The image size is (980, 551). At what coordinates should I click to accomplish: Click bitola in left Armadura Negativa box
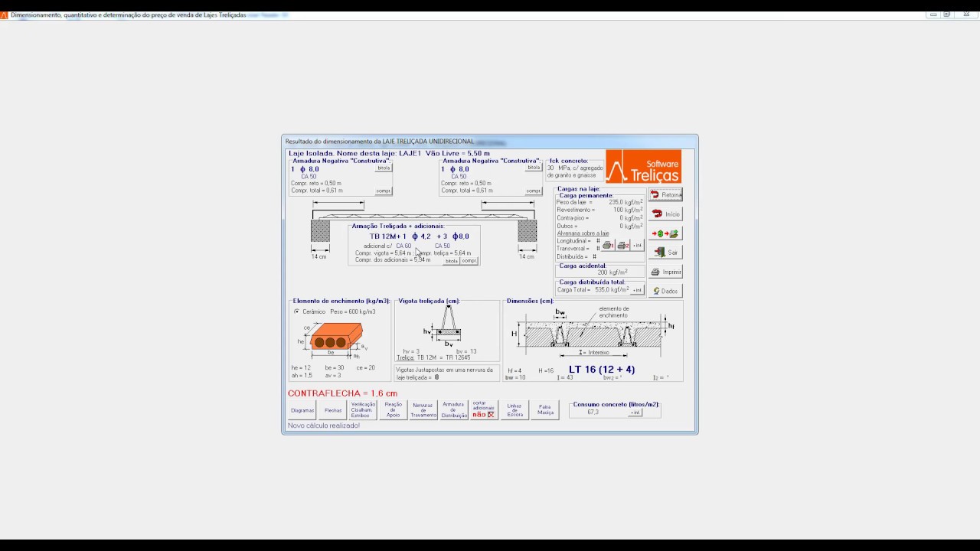point(384,168)
